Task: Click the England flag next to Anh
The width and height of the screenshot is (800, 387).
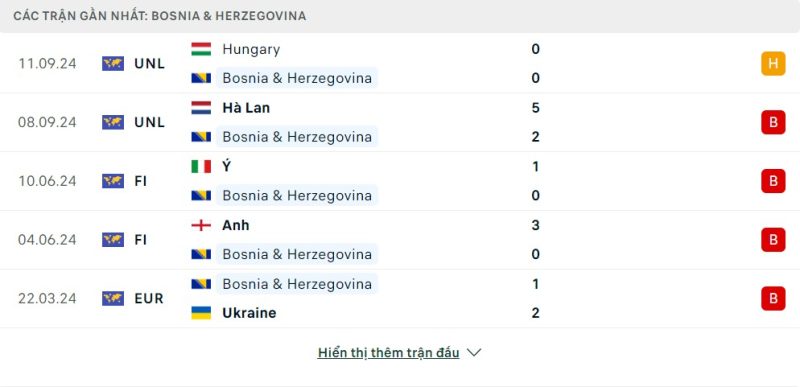Action: 201,225
